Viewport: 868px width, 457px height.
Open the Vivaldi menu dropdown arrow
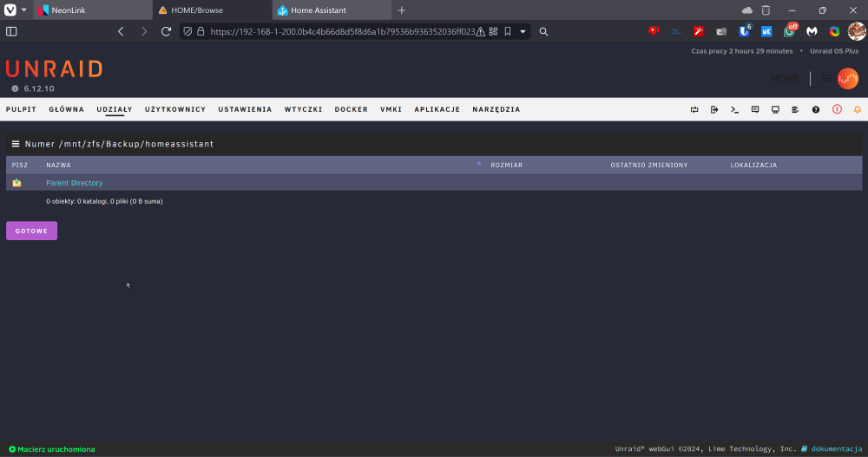(23, 10)
